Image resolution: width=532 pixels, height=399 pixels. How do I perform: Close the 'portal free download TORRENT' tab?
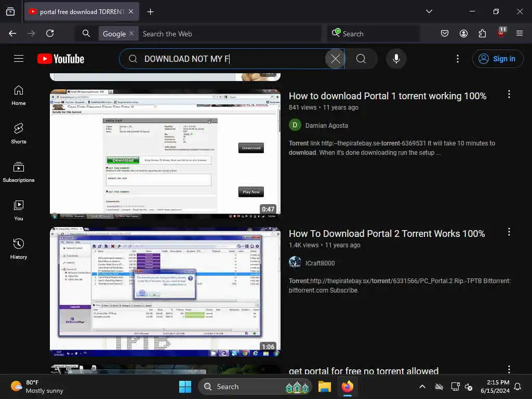(x=131, y=11)
